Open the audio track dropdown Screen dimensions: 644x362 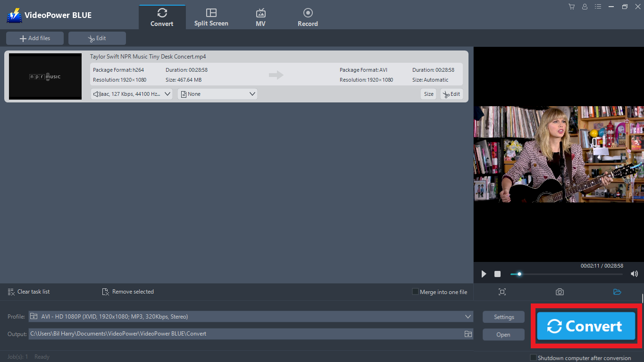click(131, 93)
